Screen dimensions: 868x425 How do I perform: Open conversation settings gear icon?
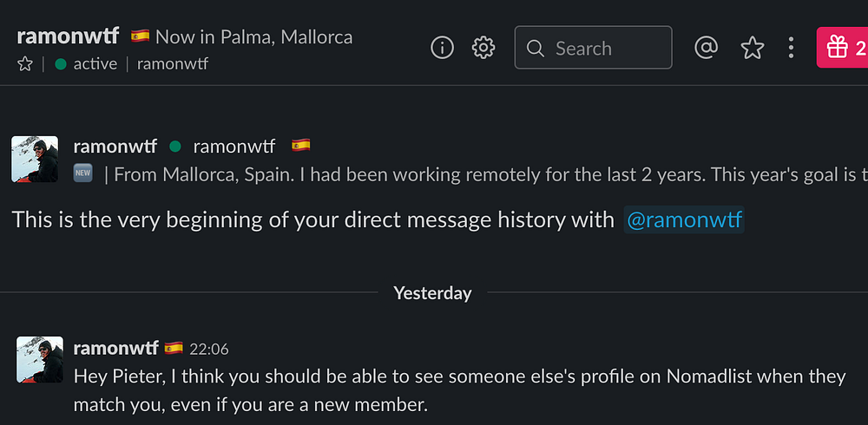tap(483, 48)
